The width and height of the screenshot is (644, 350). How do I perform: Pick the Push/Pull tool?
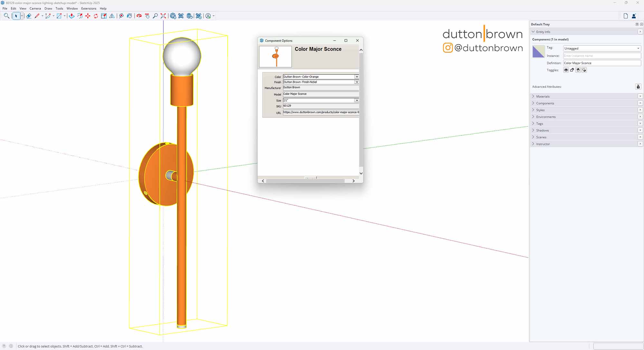(71, 16)
